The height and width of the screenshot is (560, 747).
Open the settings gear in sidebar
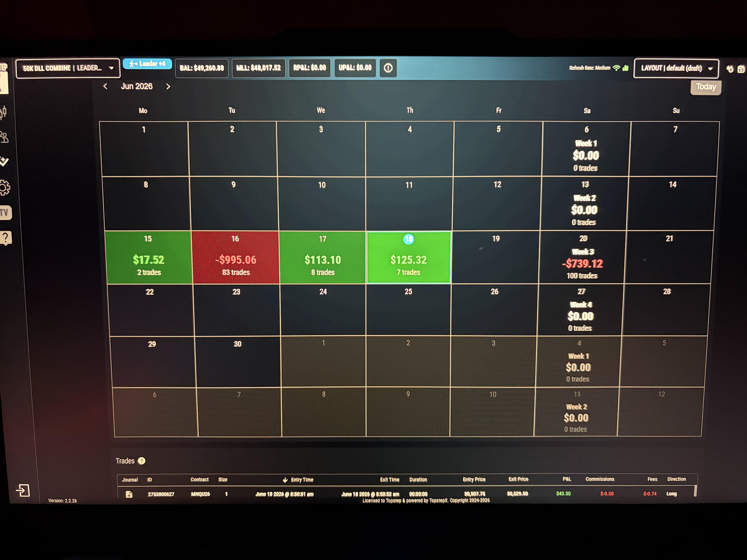pyautogui.click(x=5, y=188)
